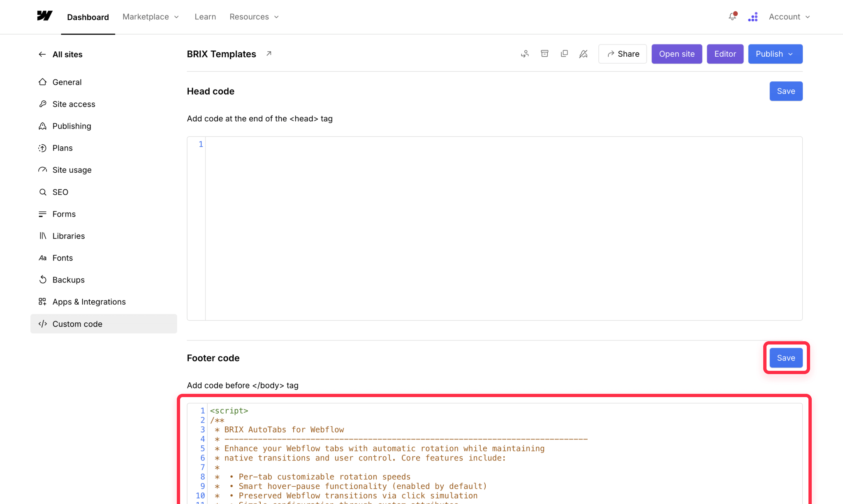The image size is (843, 504).
Task: Expand the Marketplace dropdown
Action: pos(151,16)
